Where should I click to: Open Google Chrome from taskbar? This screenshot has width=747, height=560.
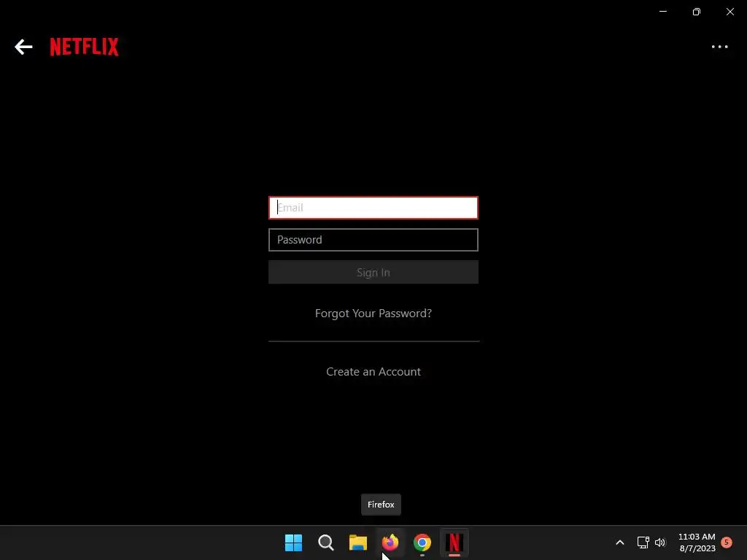tap(422, 542)
